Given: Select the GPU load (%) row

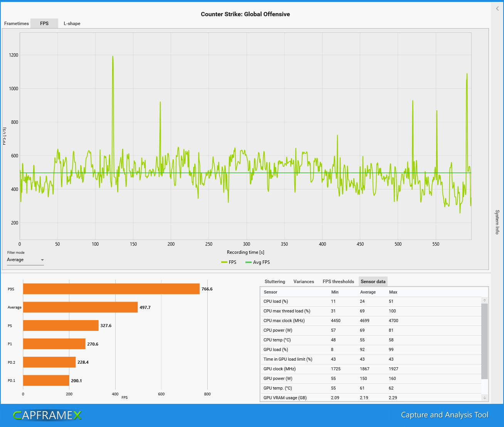Looking at the screenshot, I should tap(371, 350).
